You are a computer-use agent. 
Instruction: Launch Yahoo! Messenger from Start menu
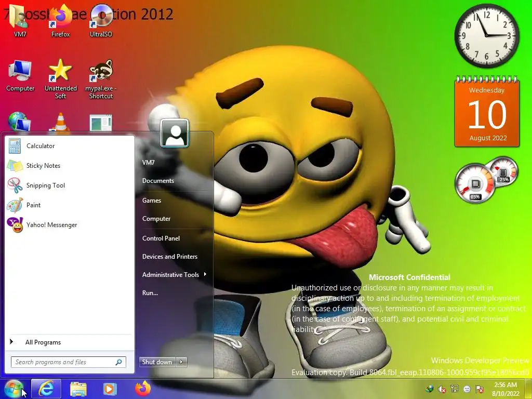click(x=70, y=224)
